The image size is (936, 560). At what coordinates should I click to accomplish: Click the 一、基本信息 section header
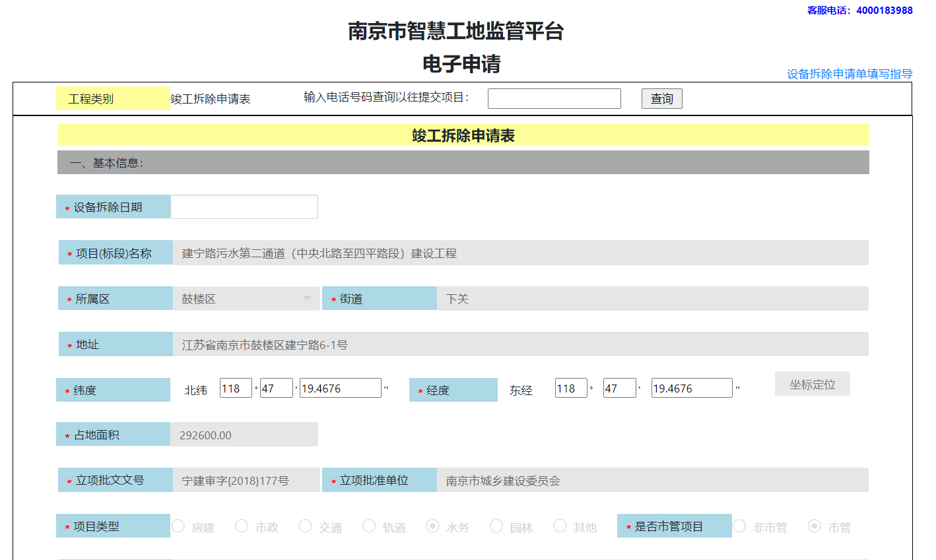[x=463, y=162]
